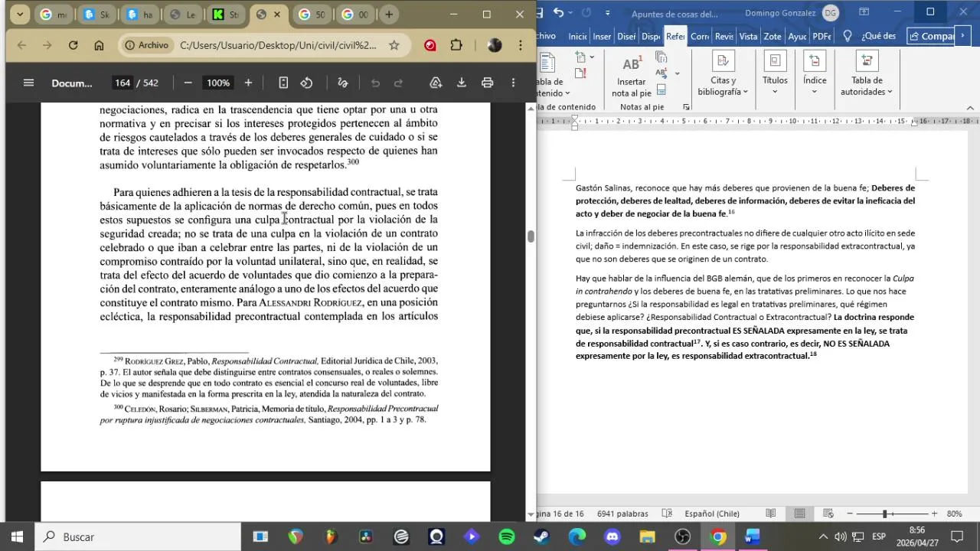Open the Títulos dropdown
Viewport: 980px width, 551px height.
(775, 75)
